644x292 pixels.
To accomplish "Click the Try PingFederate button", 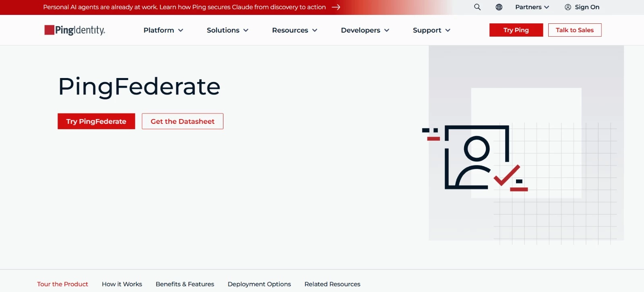I will pyautogui.click(x=96, y=121).
